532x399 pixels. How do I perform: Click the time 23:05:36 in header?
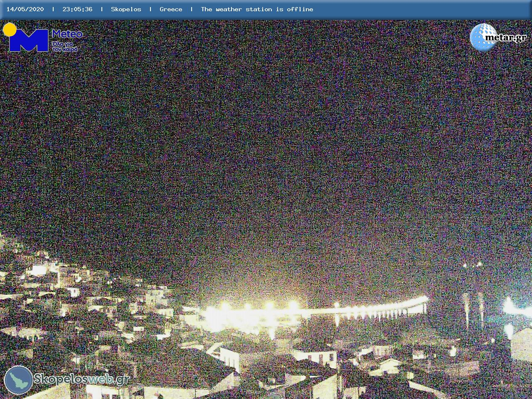point(77,9)
